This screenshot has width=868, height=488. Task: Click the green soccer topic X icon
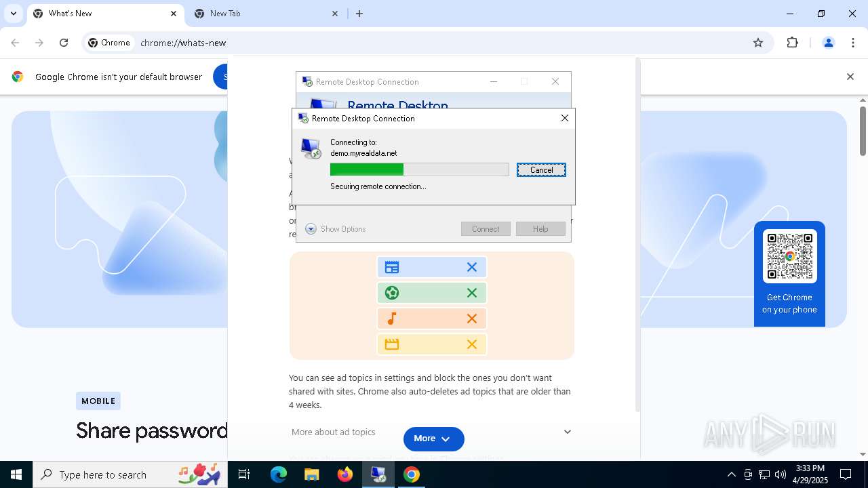pyautogui.click(x=472, y=293)
